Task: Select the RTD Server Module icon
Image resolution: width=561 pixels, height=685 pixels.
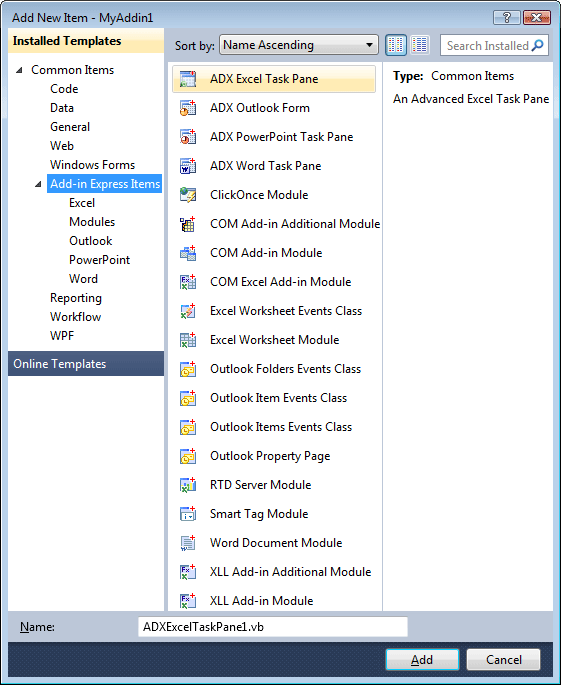Action: (x=188, y=485)
